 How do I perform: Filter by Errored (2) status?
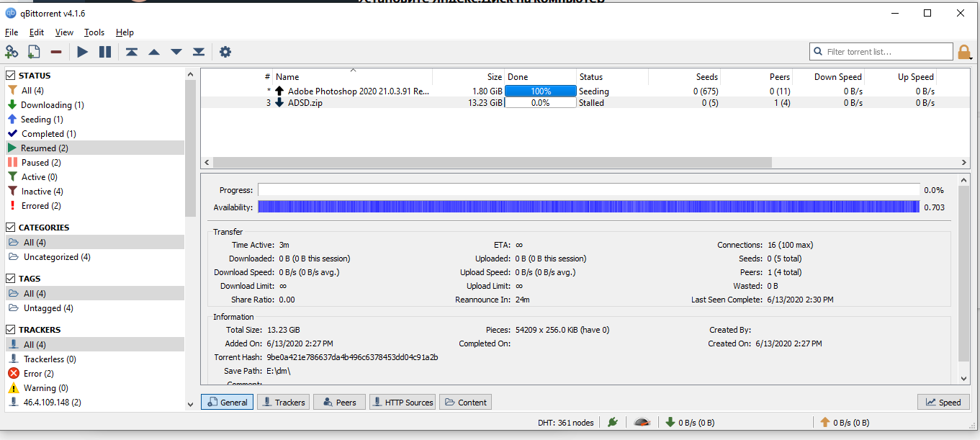[x=94, y=205]
